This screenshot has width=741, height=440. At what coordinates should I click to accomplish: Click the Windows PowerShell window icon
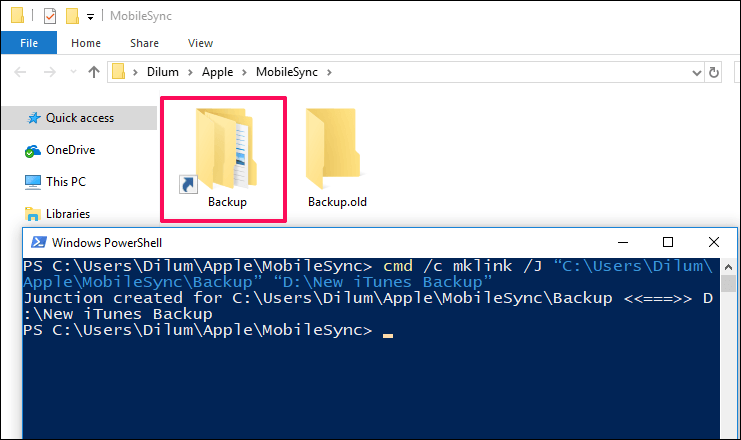38,242
